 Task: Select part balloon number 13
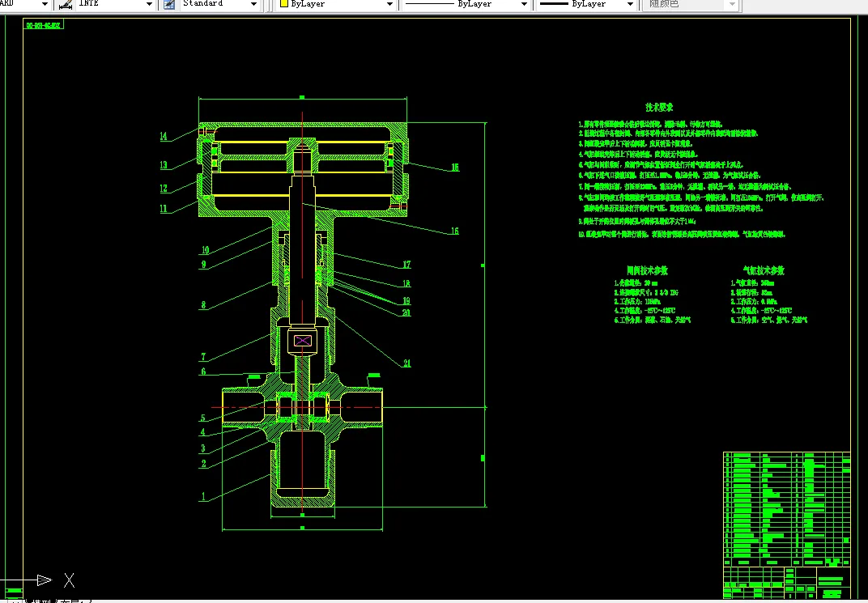pyautogui.click(x=164, y=165)
